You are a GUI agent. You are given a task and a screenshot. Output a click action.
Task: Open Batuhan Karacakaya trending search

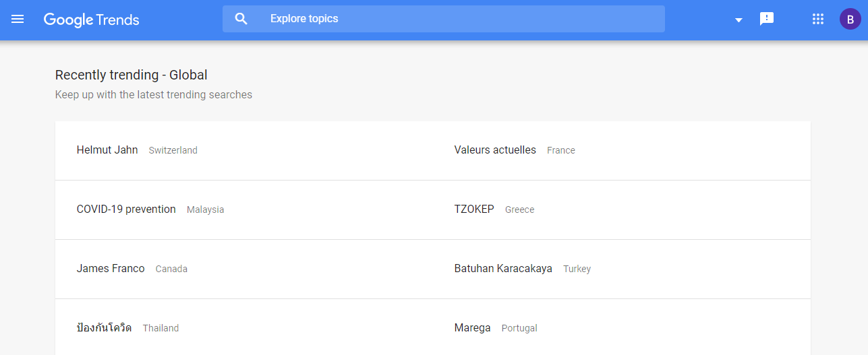click(503, 269)
